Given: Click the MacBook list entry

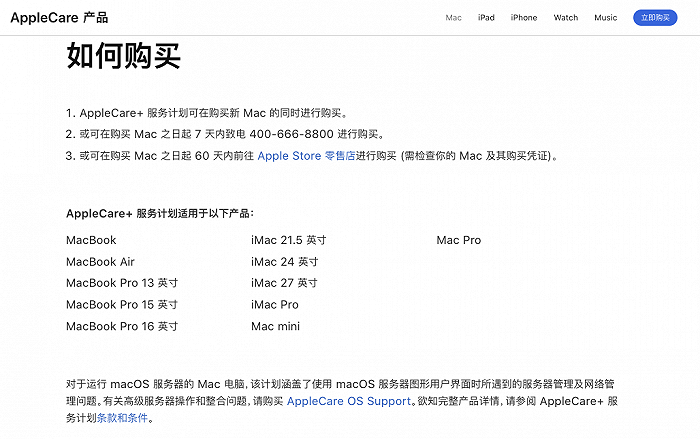Looking at the screenshot, I should [x=91, y=240].
